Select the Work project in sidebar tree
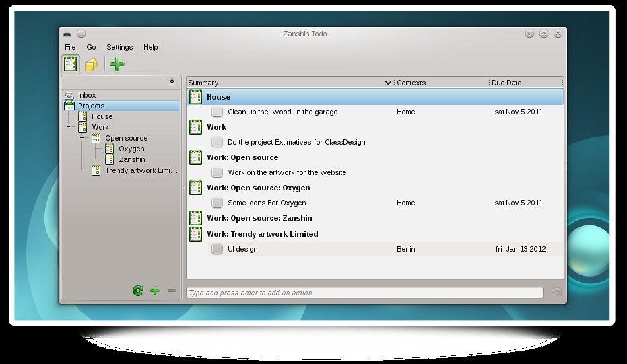This screenshot has width=627, height=364. (x=100, y=127)
